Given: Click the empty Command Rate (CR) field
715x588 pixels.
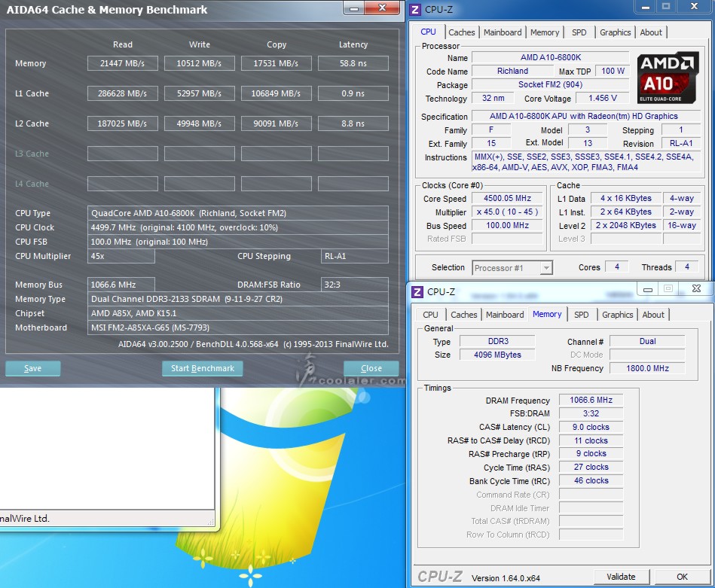Looking at the screenshot, I should pos(591,495).
